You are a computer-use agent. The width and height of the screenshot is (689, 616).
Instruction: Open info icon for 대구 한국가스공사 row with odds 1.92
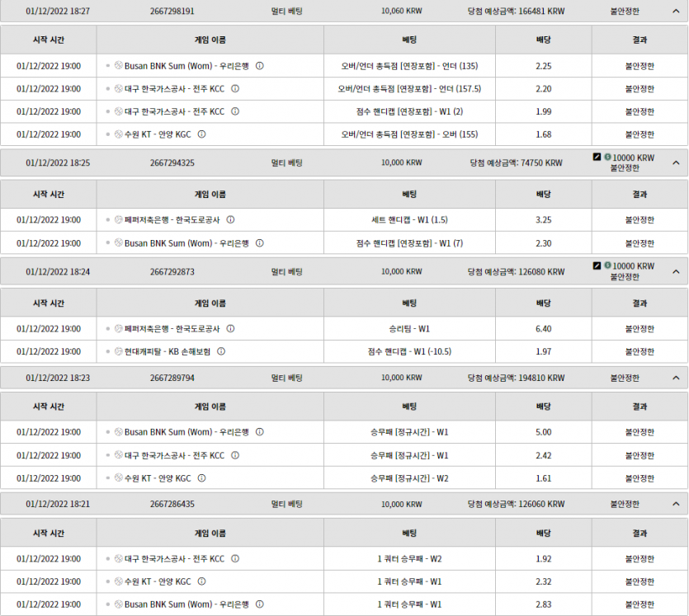(x=235, y=558)
